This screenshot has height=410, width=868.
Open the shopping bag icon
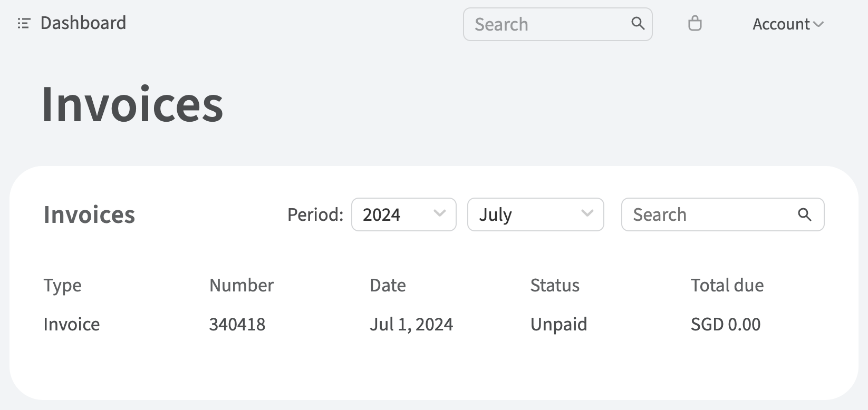click(695, 24)
